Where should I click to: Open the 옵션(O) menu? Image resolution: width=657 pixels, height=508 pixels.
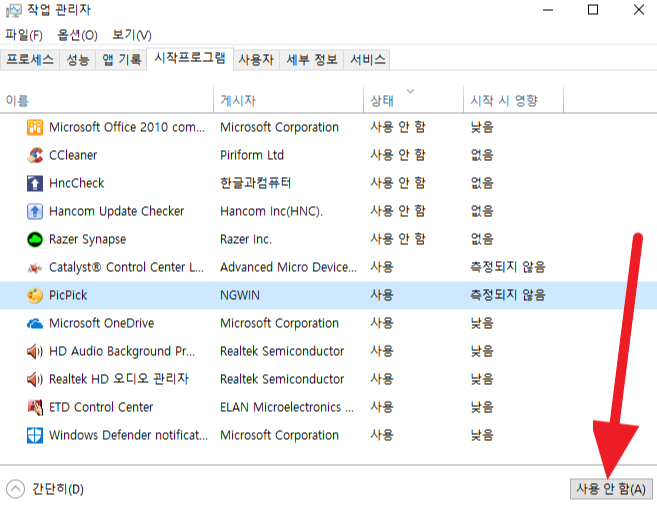pos(77,35)
